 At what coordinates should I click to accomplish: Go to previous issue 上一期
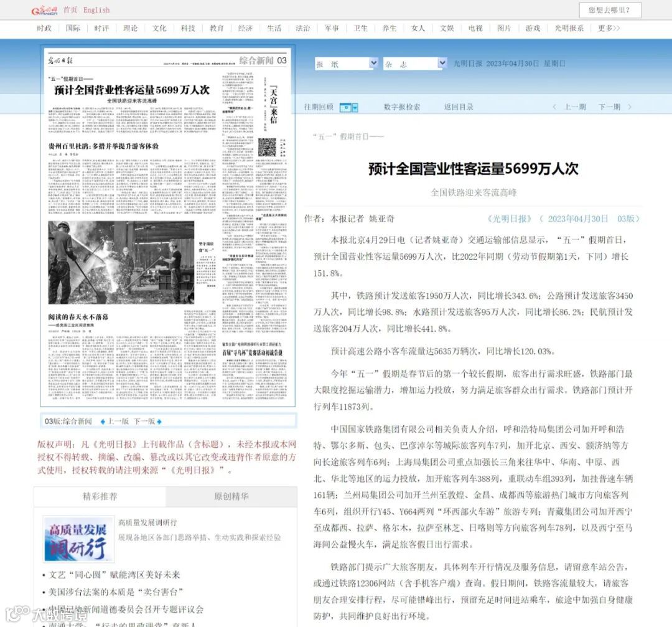[x=575, y=107]
